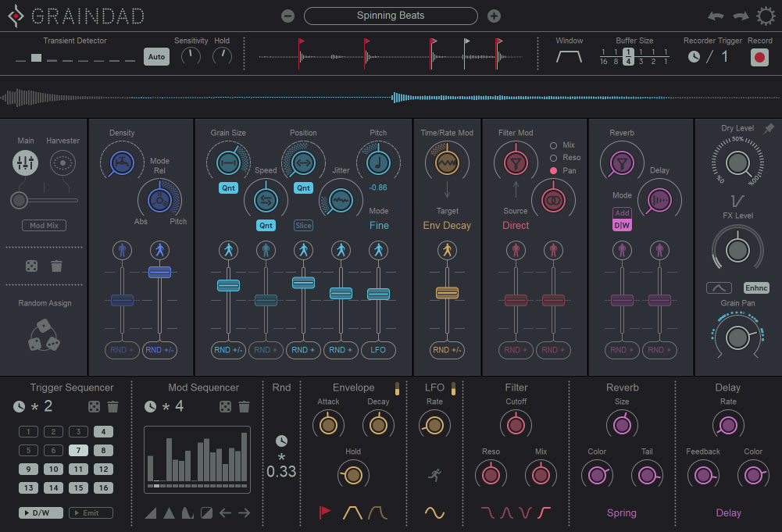Select the Harvester view icon
This screenshot has height=532, width=782.
click(x=62, y=162)
